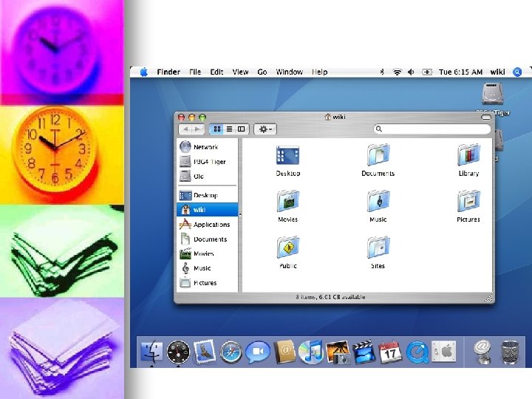Select Network in the sidebar

pyautogui.click(x=208, y=147)
